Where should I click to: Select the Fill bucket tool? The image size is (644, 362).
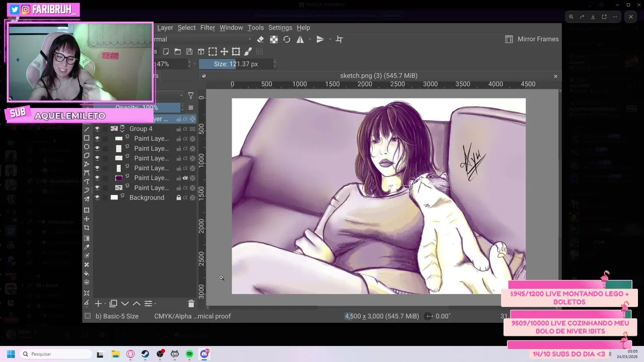coord(87,274)
